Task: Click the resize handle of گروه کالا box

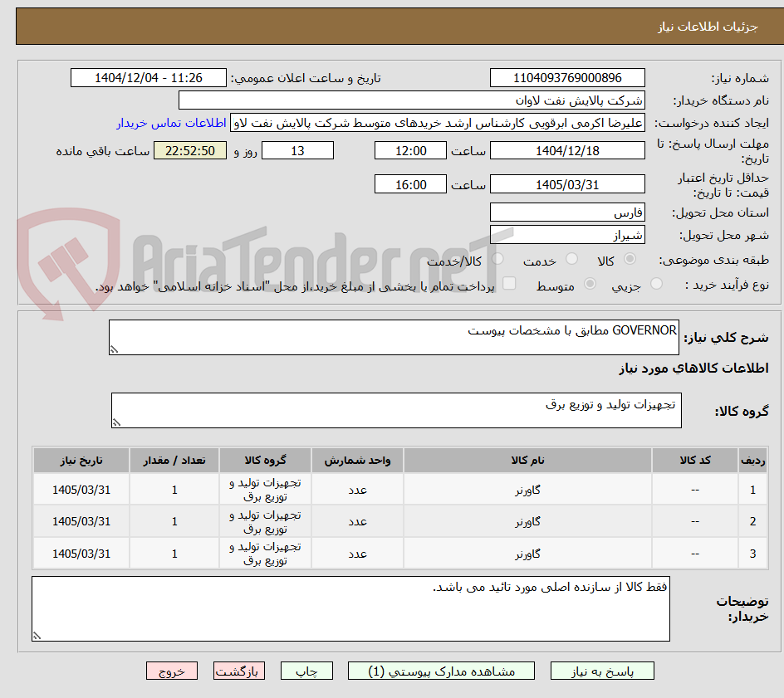Action: point(116,422)
